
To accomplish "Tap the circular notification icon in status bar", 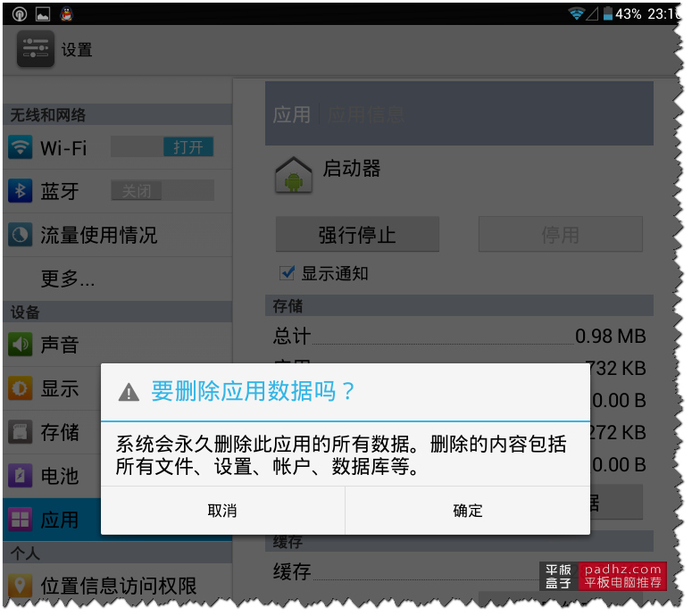I will click(20, 14).
